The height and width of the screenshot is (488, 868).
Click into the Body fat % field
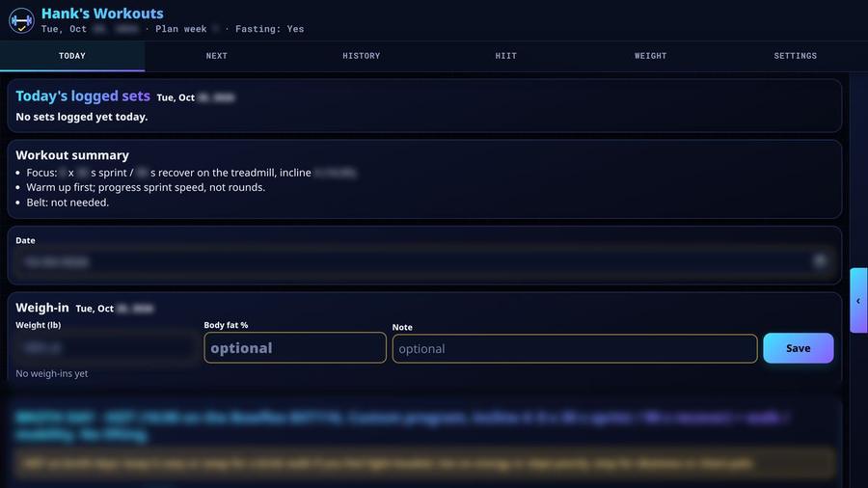tap(295, 347)
